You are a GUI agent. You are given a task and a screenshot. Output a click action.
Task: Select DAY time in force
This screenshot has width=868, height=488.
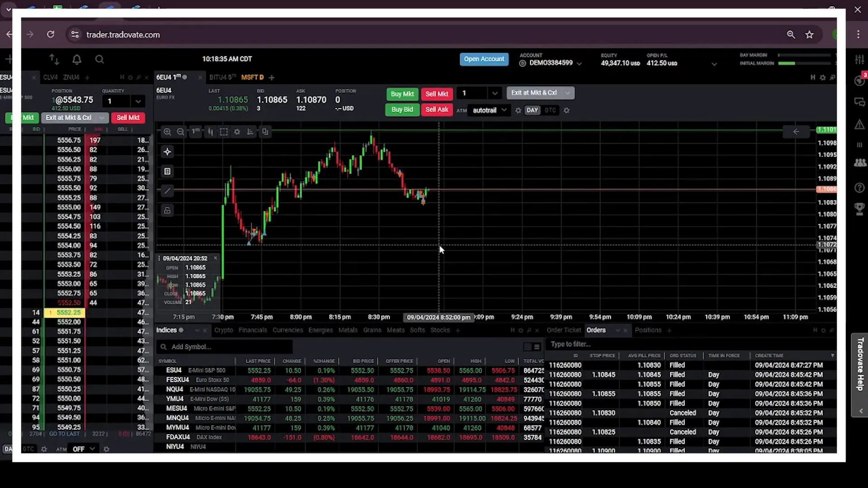532,110
